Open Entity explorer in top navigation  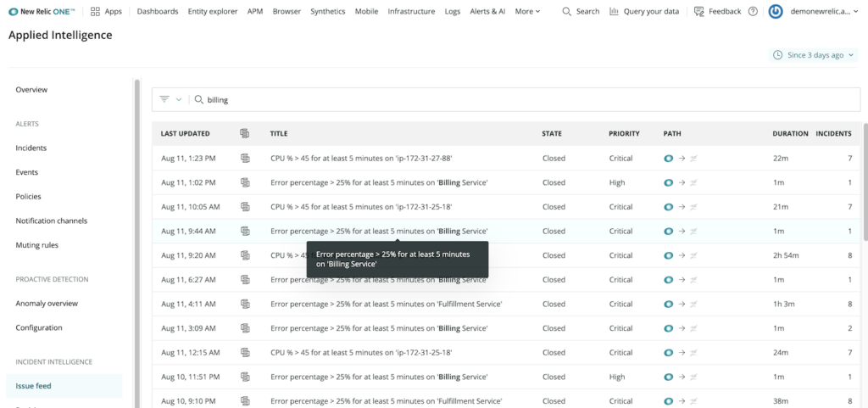point(213,11)
